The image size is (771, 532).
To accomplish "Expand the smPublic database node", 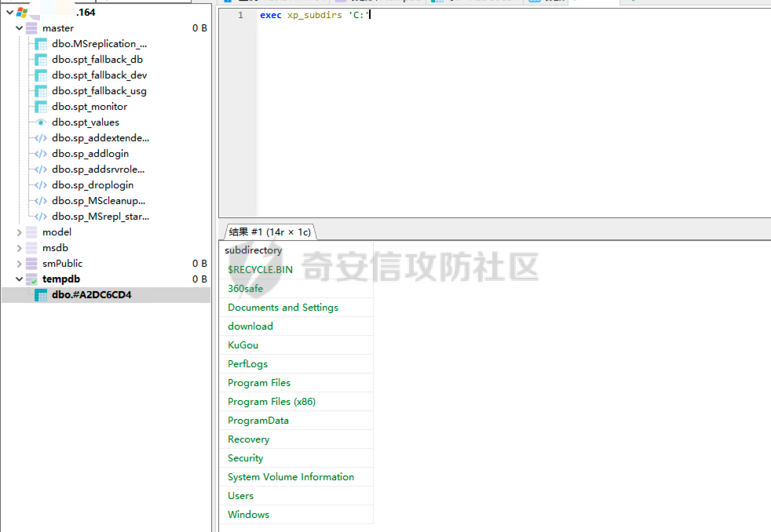I will click(x=20, y=264).
